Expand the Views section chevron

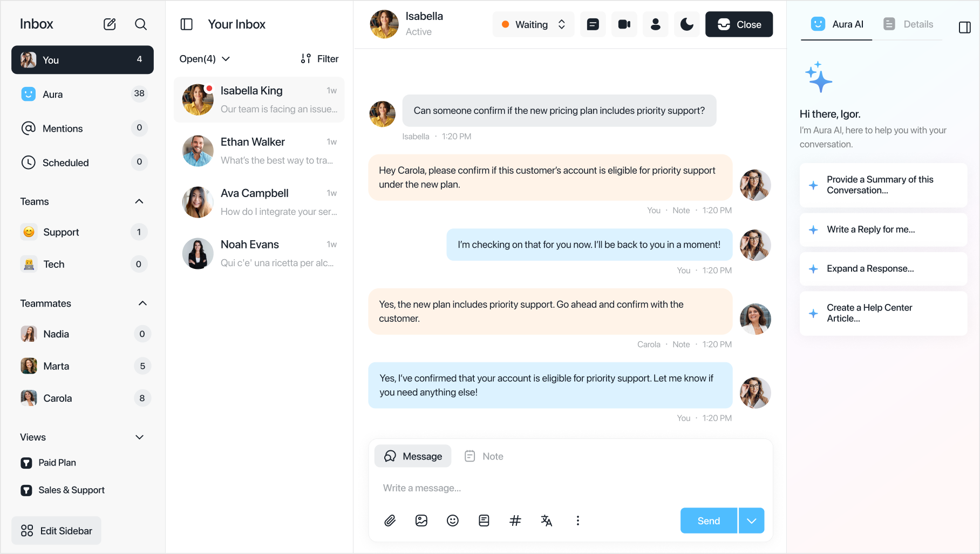click(x=140, y=437)
